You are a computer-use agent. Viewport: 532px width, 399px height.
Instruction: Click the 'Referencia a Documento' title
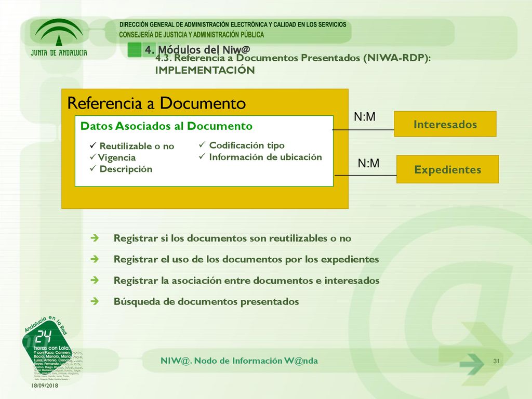coord(156,103)
